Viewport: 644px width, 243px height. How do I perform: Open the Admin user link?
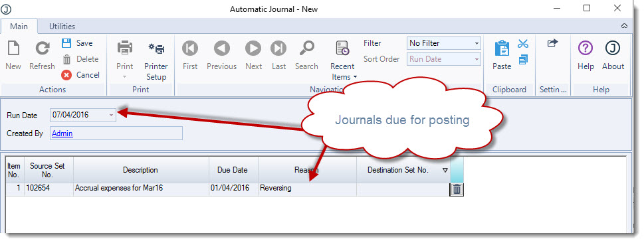click(x=62, y=133)
